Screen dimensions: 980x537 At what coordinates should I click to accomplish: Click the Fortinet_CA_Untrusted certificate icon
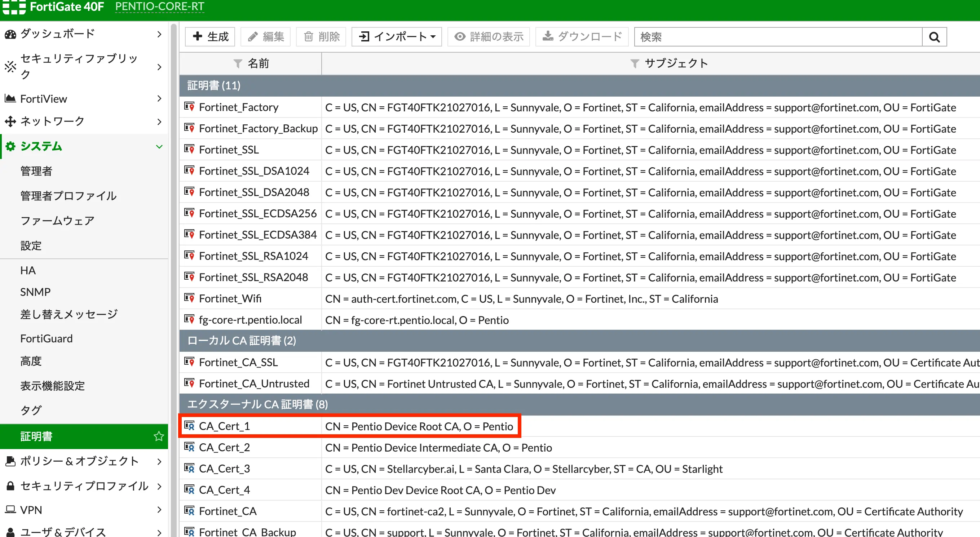[189, 383]
